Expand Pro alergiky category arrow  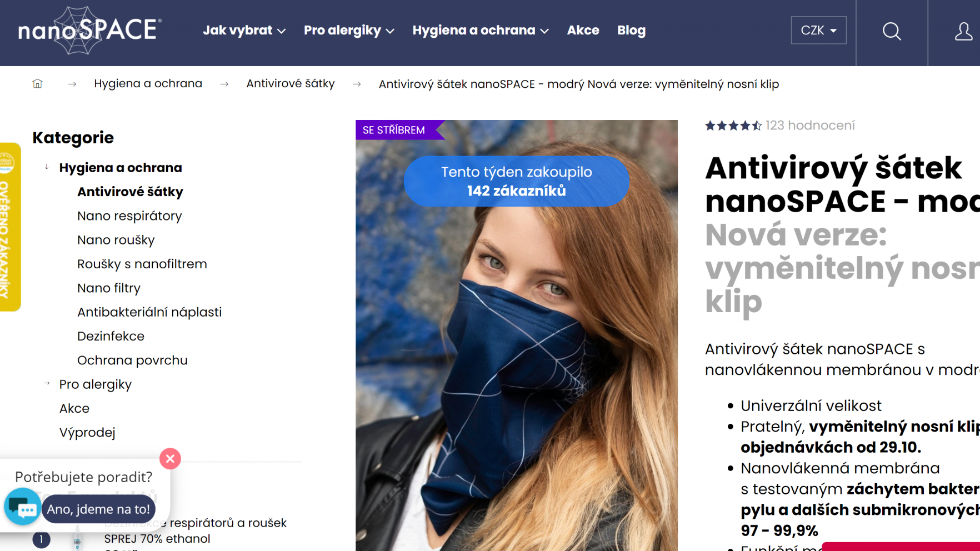47,383
